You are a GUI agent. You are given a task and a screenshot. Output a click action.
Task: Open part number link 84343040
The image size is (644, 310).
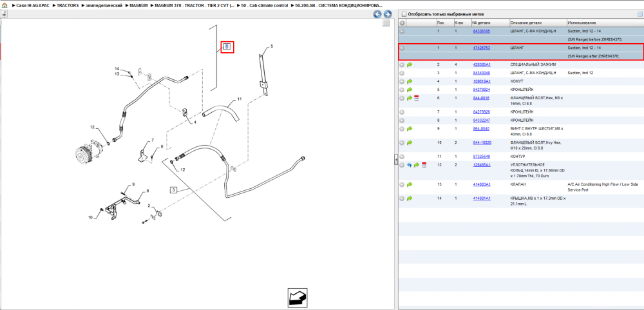pyautogui.click(x=481, y=73)
